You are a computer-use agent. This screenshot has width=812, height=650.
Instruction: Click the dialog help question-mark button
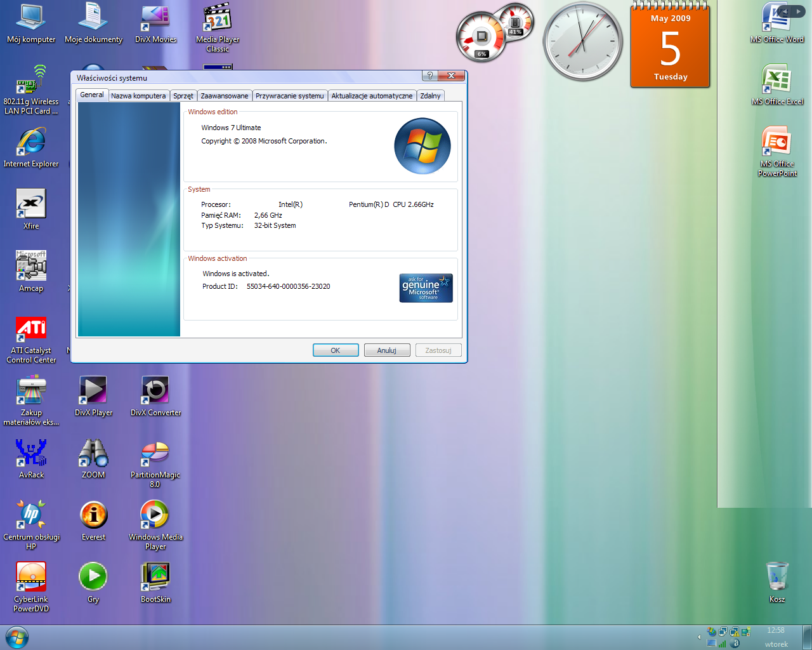pos(430,76)
